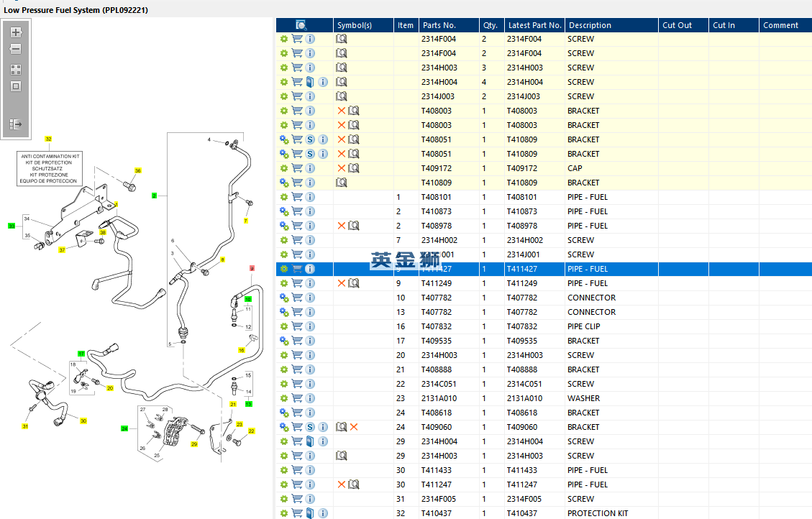Select green callout 17 on the diagram
812x519 pixels.
81,354
